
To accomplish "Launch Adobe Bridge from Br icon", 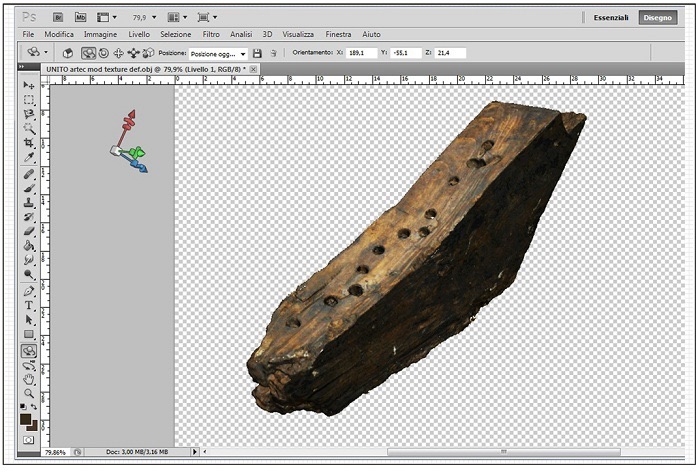I will [x=58, y=17].
